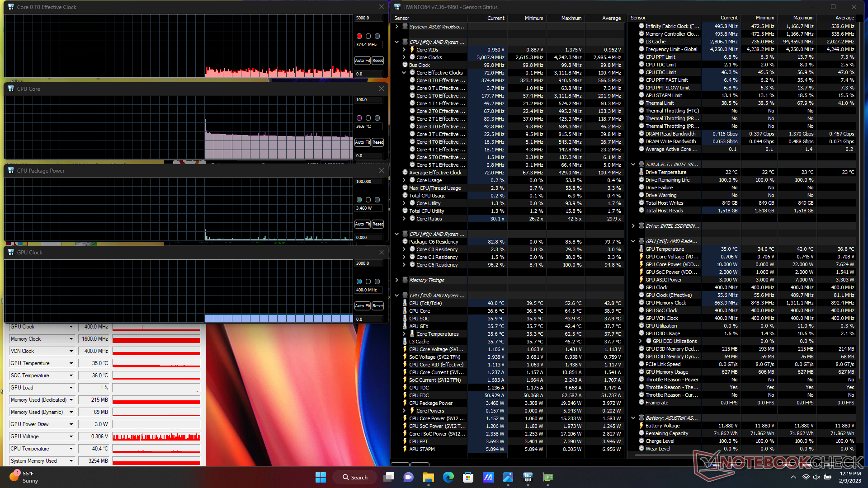
Task: Click the maximum value field 5000.0
Action: [x=368, y=18]
